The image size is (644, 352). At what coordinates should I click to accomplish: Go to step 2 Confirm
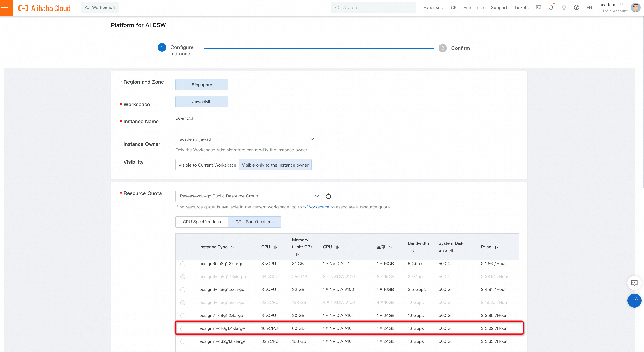(454, 48)
